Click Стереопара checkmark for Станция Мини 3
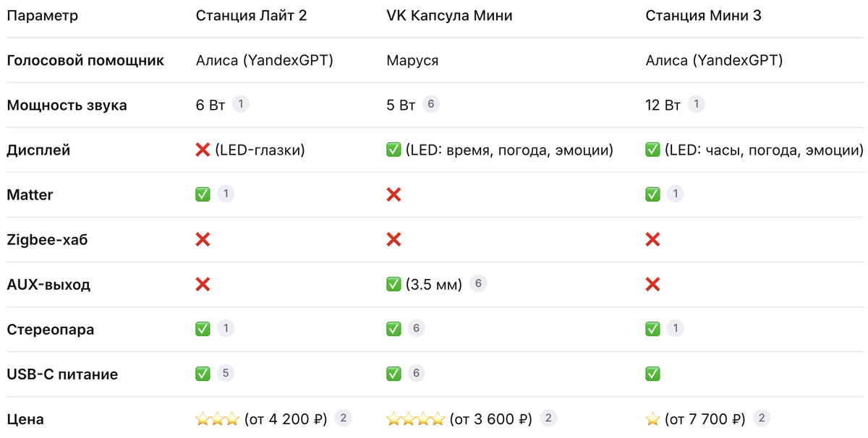 pyautogui.click(x=652, y=330)
